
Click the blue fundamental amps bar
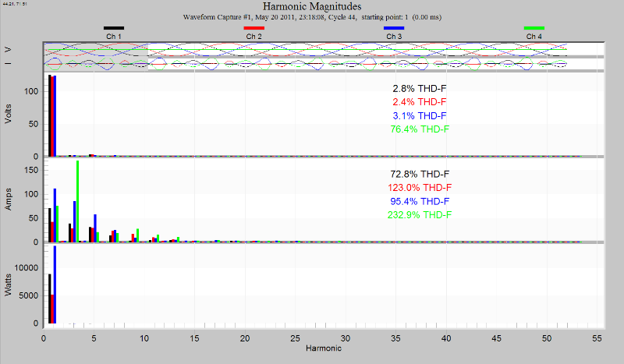click(55, 215)
